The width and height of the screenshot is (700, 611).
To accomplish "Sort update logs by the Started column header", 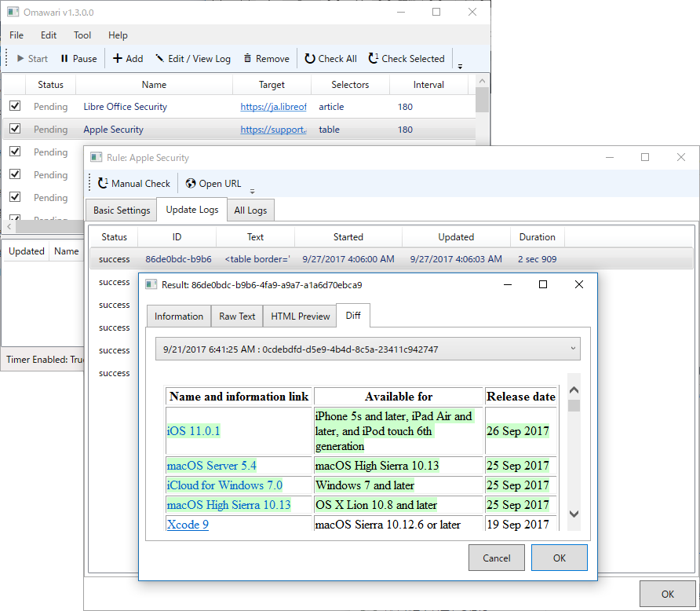I will 348,237.
